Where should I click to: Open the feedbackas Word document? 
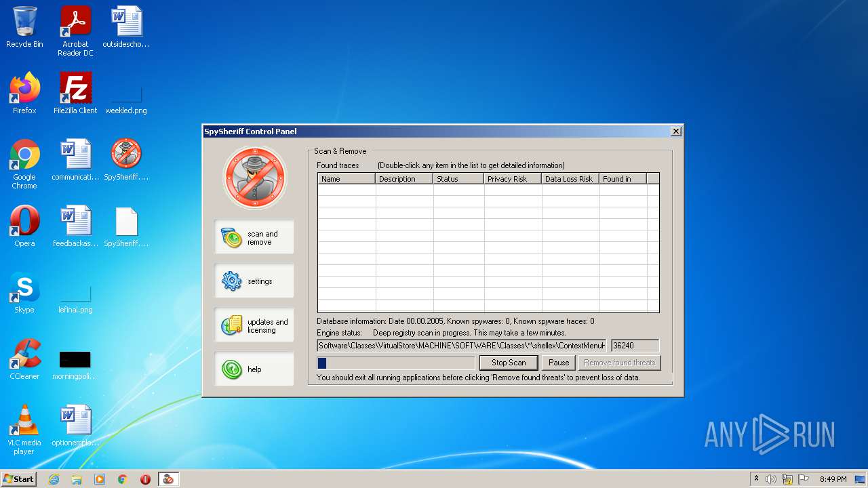tap(75, 226)
